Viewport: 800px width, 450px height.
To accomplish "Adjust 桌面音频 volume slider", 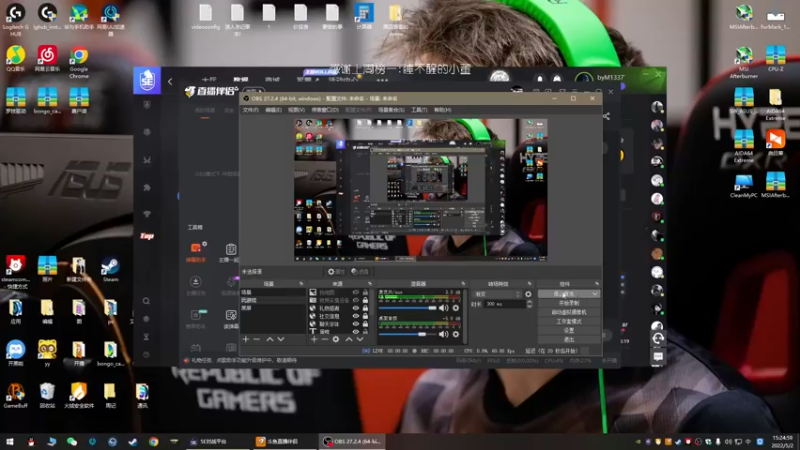I will coord(407,334).
